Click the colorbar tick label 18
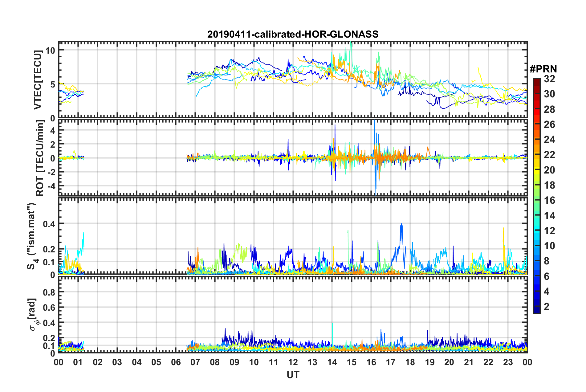 549,185
